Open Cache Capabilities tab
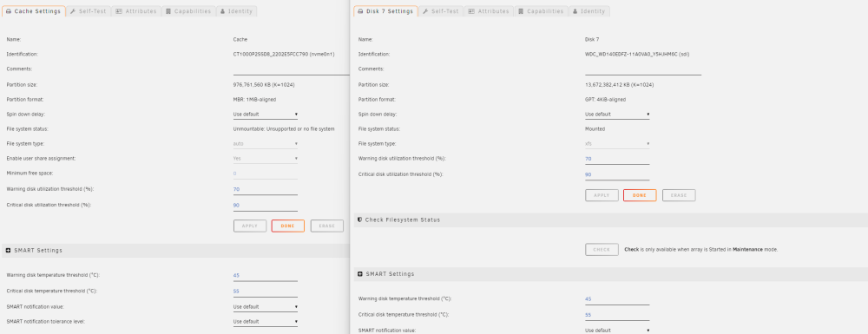 188,11
